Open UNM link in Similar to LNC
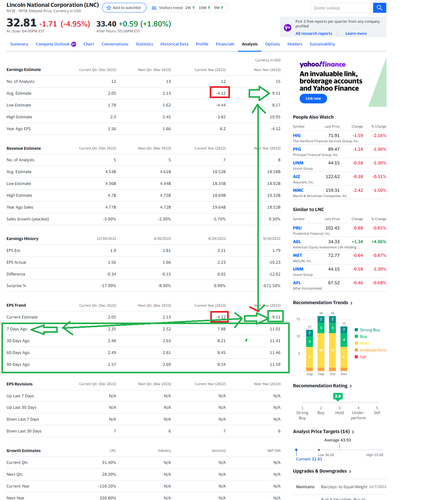The width and height of the screenshot is (439, 500). [298, 269]
